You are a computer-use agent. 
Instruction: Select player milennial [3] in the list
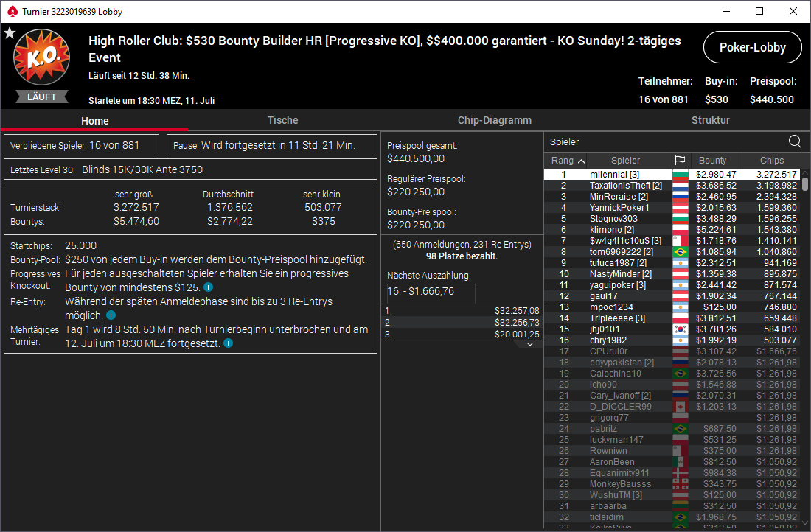click(672, 175)
